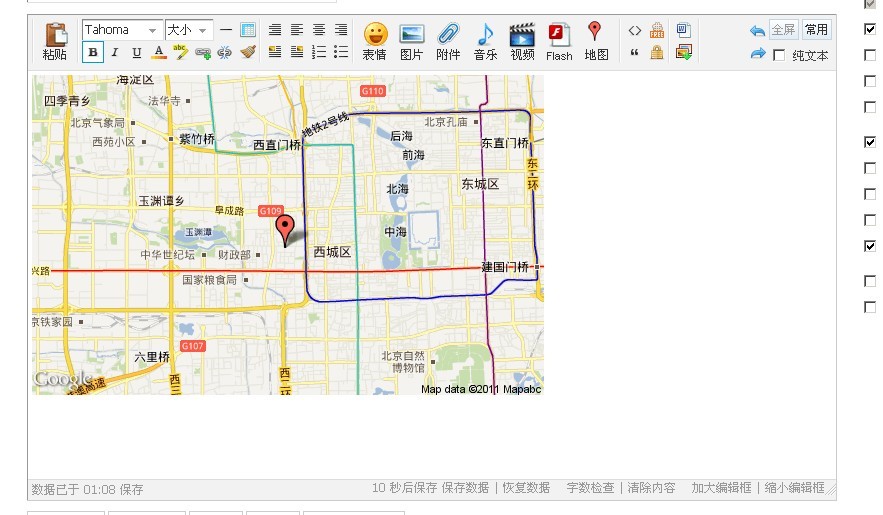Click the 恢复数据 restore data link
This screenshot has height=515, width=883.
click(x=526, y=488)
